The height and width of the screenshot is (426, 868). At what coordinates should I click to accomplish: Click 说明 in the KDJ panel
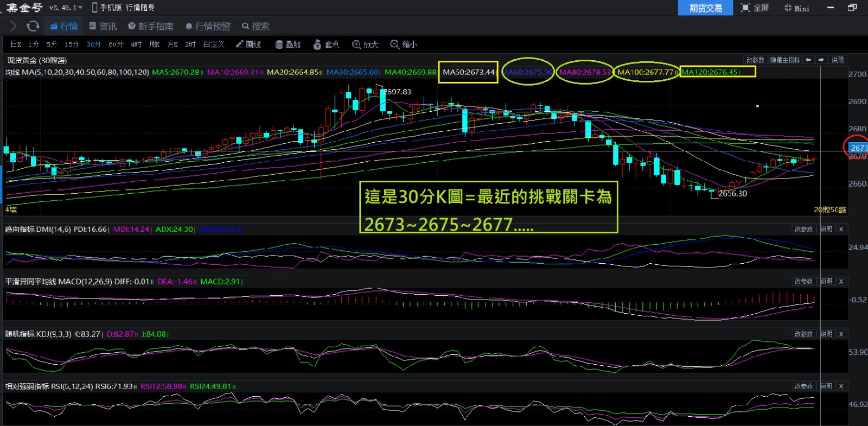(826, 334)
